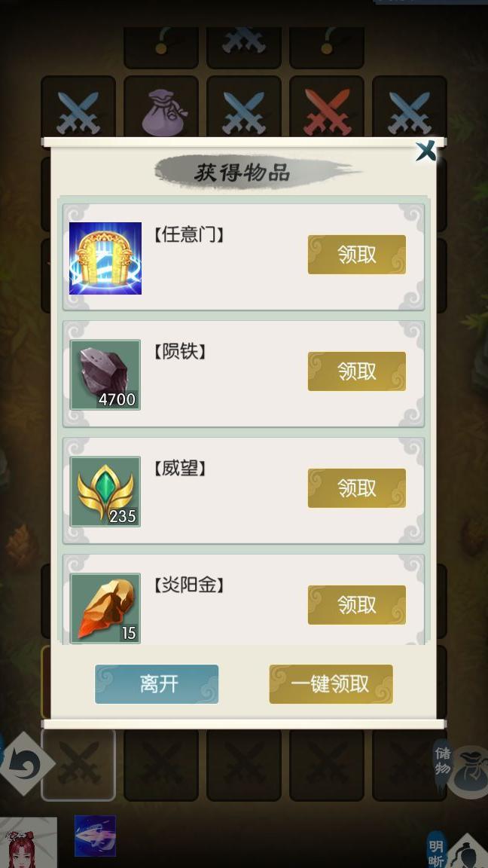
Task: Tap the 炎阳金 orange crystal icon
Action: pyautogui.click(x=105, y=608)
